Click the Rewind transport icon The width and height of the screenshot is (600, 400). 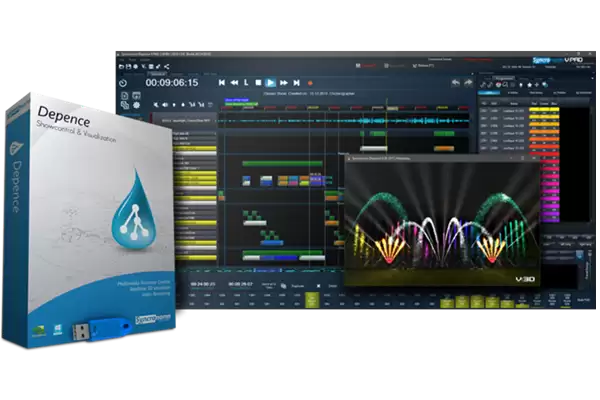(x=235, y=82)
